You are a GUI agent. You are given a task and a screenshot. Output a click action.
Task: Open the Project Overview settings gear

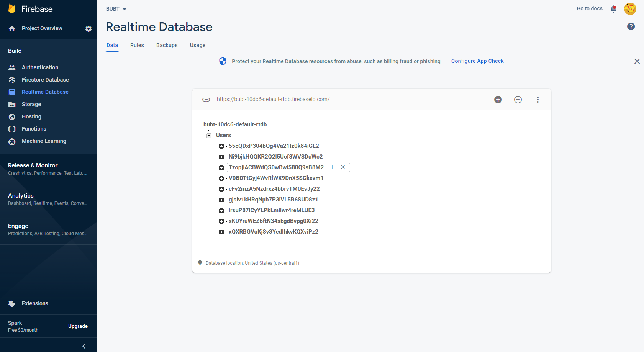[88, 28]
